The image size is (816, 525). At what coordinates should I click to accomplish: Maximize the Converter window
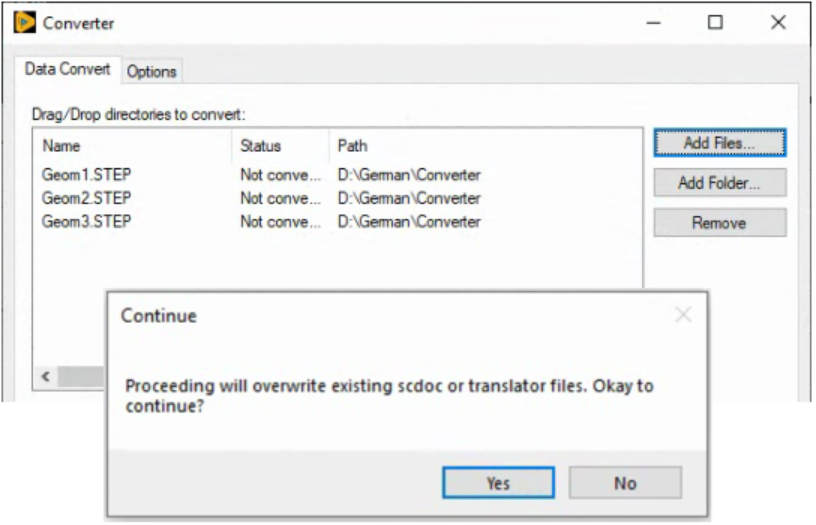coord(715,22)
